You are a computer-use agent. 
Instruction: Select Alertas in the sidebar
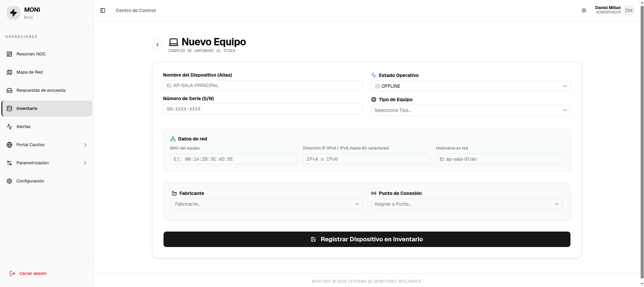[47, 127]
